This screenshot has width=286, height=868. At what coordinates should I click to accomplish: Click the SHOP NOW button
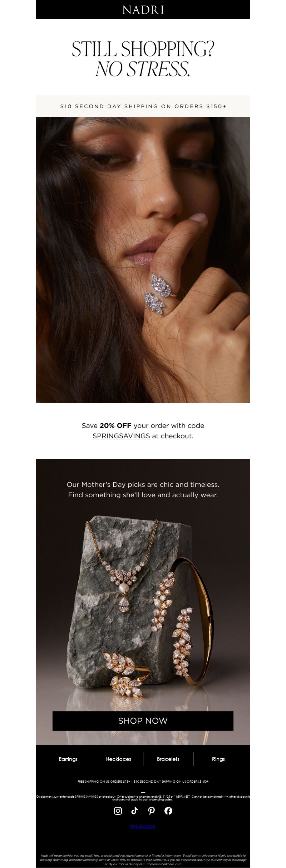click(x=143, y=720)
